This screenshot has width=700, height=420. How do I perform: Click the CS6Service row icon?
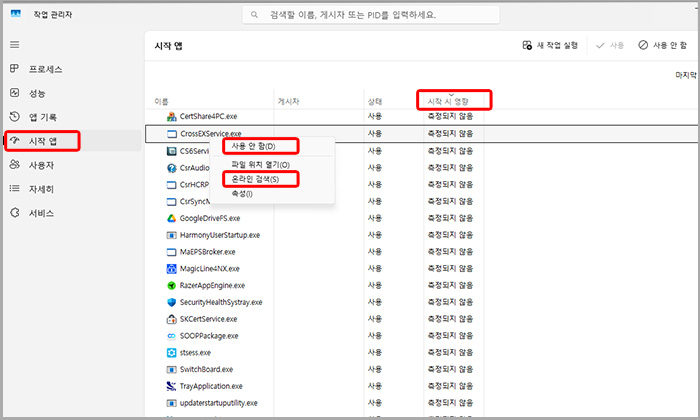171,151
